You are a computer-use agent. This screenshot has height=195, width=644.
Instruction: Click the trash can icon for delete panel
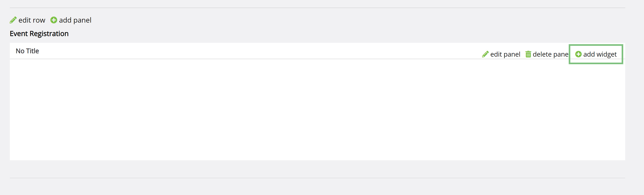528,54
